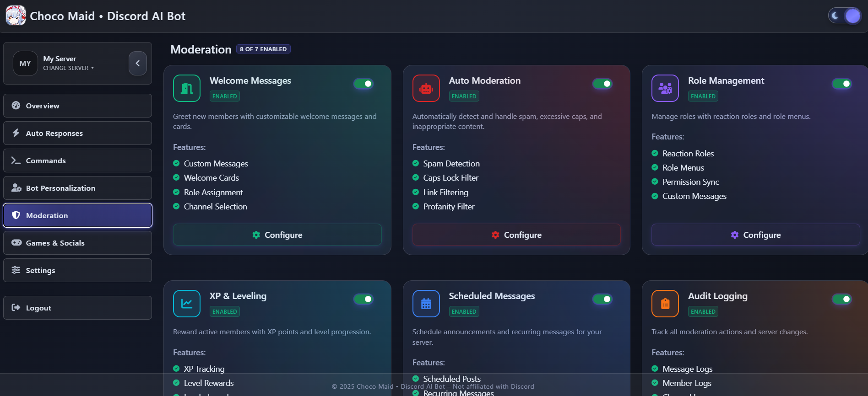This screenshot has width=868, height=396.
Task: Click the Audit Logging clipboard icon
Action: tap(665, 304)
